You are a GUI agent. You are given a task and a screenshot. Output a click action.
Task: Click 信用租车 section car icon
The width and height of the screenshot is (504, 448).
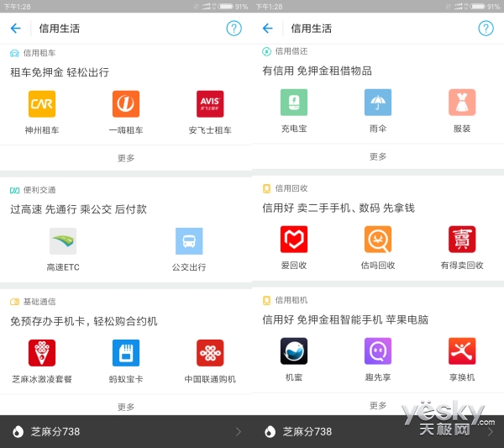[x=14, y=53]
